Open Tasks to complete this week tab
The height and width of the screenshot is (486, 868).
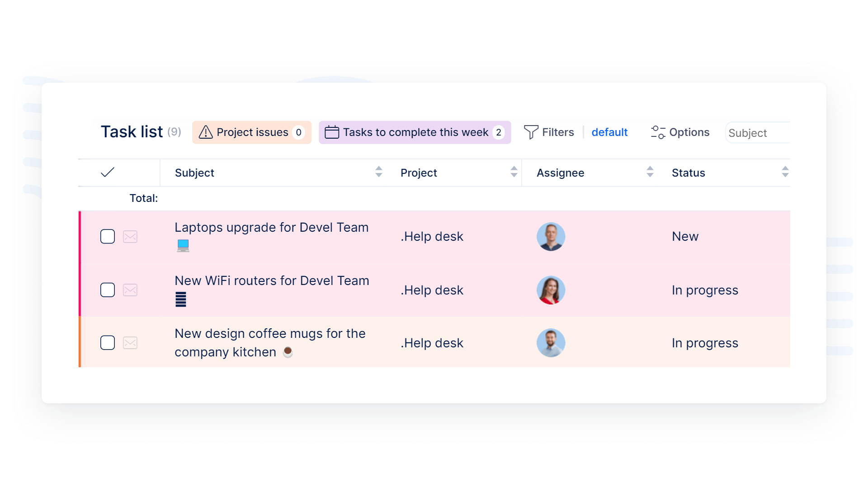pos(415,132)
